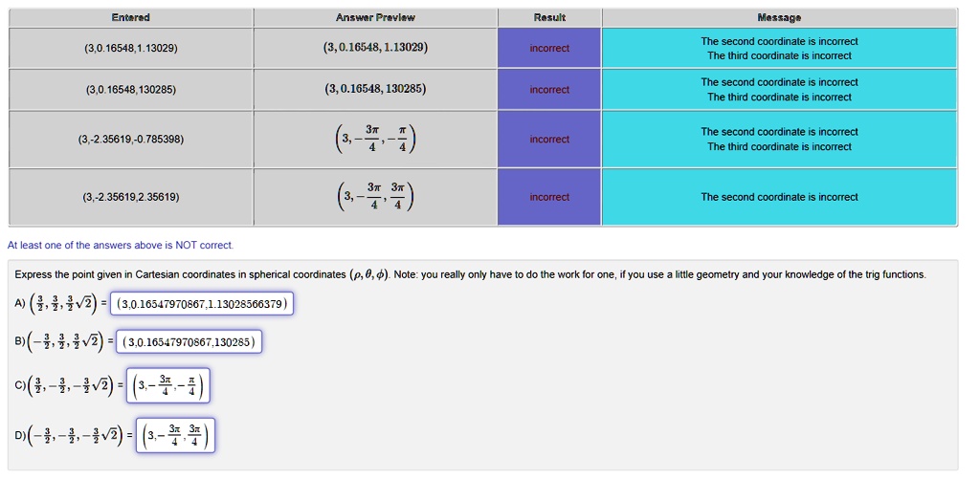Viewport: 980px width, 479px height.
Task: Click the Entered column header
Action: (130, 17)
